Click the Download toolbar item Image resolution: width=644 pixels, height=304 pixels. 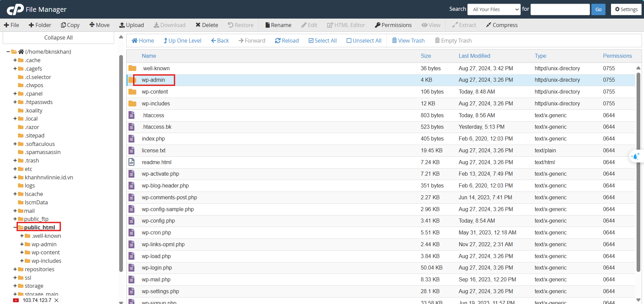point(170,25)
